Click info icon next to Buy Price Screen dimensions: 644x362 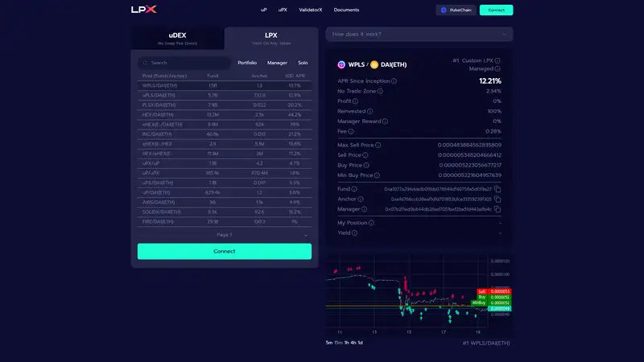pos(366,165)
